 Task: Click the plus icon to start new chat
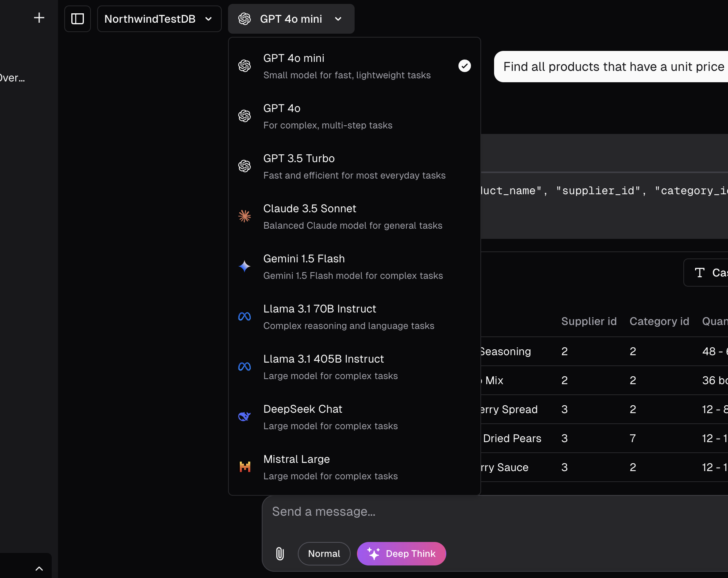(x=39, y=18)
